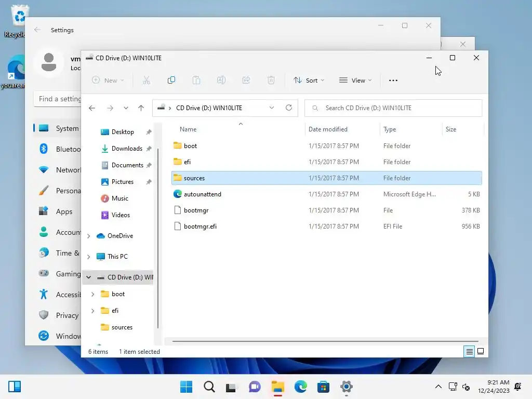Expand the boot folder tree node

[x=92, y=294]
